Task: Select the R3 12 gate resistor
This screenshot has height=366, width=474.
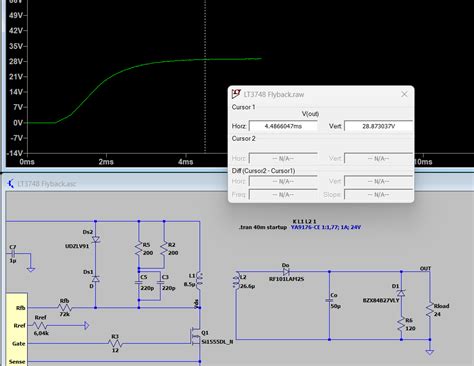Action: pos(115,343)
